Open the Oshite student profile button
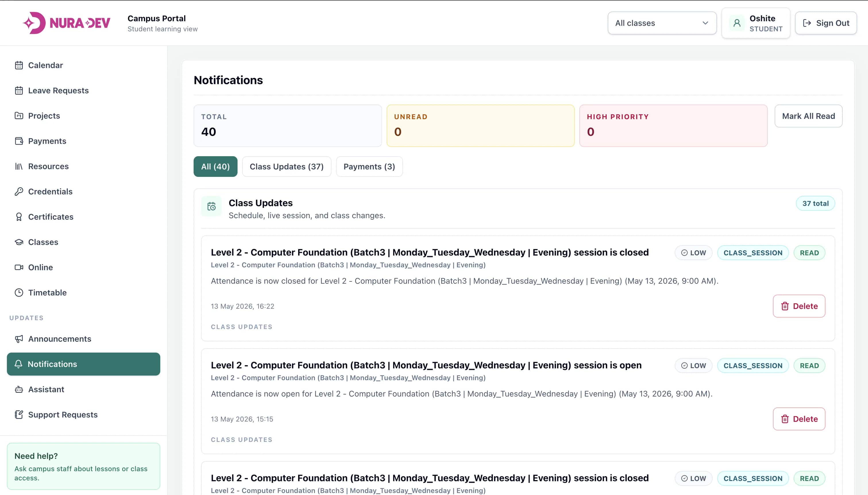Image resolution: width=868 pixels, height=495 pixels. pyautogui.click(x=755, y=23)
